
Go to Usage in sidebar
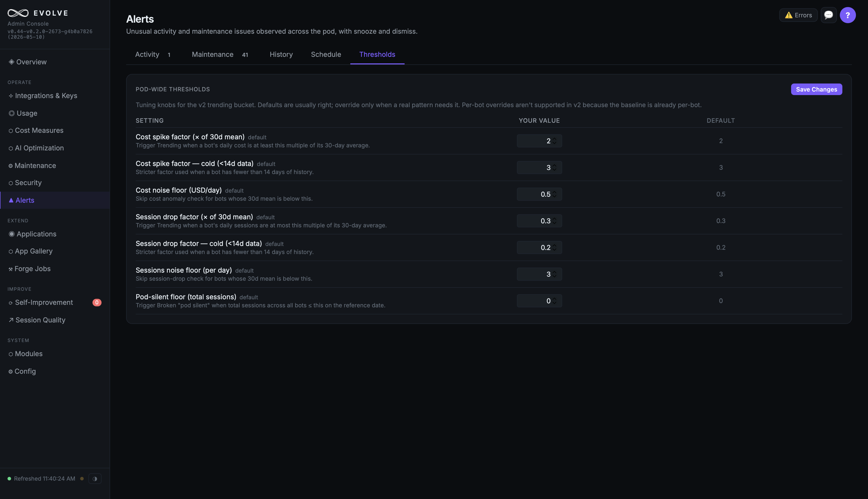pyautogui.click(x=55, y=113)
